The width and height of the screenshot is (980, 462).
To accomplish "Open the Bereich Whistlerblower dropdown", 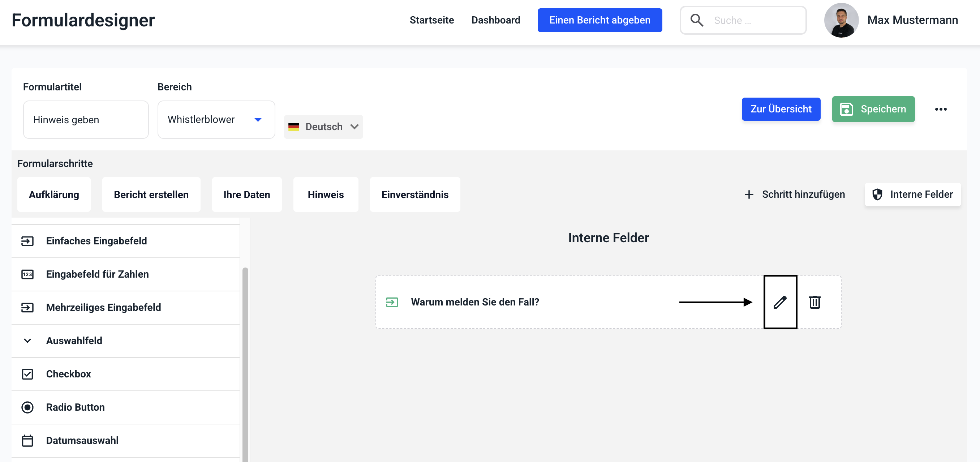I will point(216,120).
